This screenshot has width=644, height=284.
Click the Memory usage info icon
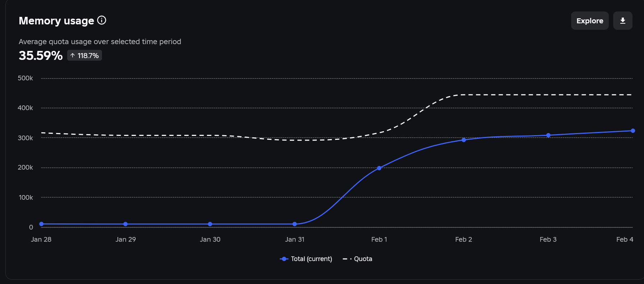pyautogui.click(x=102, y=20)
